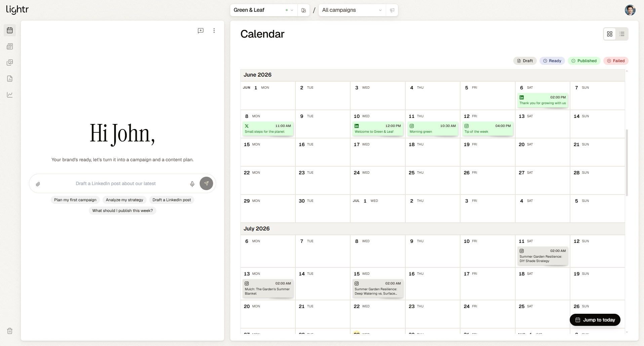
Task: Open the July 11 Instagram draft post
Action: tap(542, 256)
